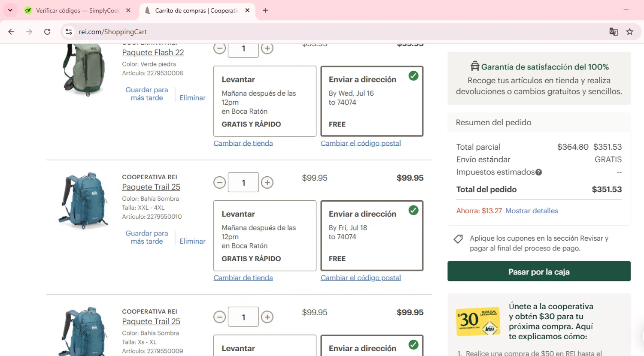Click the strikethrough $364.80 subtotal
The image size is (644, 356).
pos(573,147)
